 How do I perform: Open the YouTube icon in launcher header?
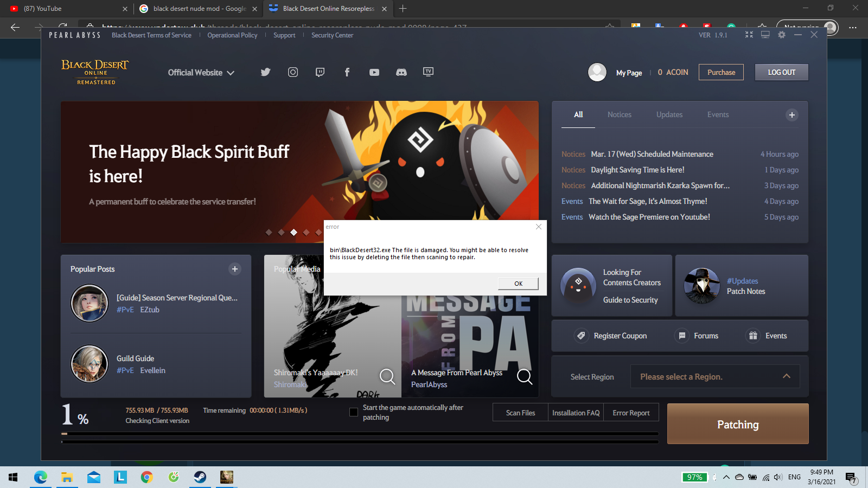[x=374, y=72]
